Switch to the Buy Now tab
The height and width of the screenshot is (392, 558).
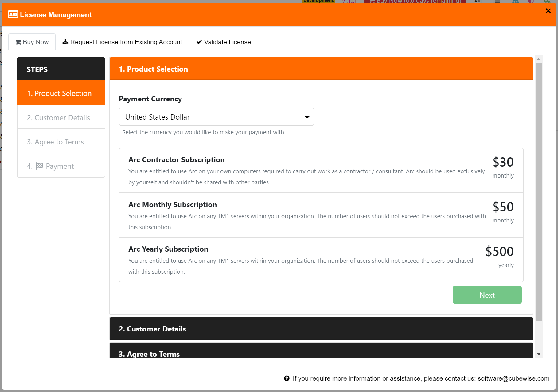pos(32,42)
